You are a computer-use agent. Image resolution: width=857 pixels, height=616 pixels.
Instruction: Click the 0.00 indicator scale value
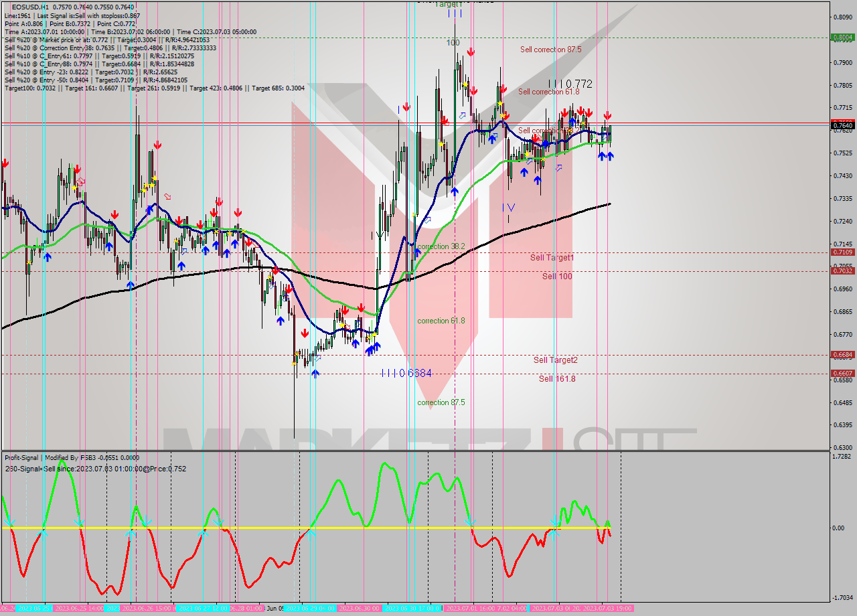(838, 528)
